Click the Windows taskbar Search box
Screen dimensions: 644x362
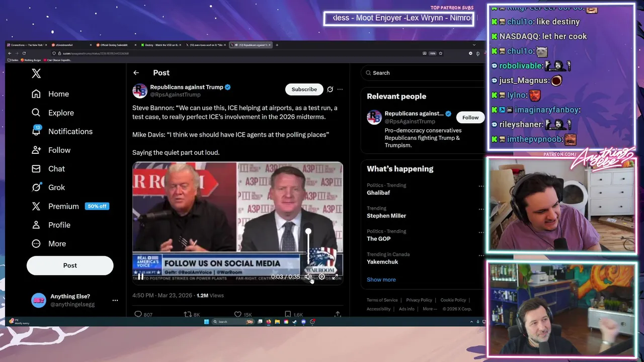(x=233, y=322)
